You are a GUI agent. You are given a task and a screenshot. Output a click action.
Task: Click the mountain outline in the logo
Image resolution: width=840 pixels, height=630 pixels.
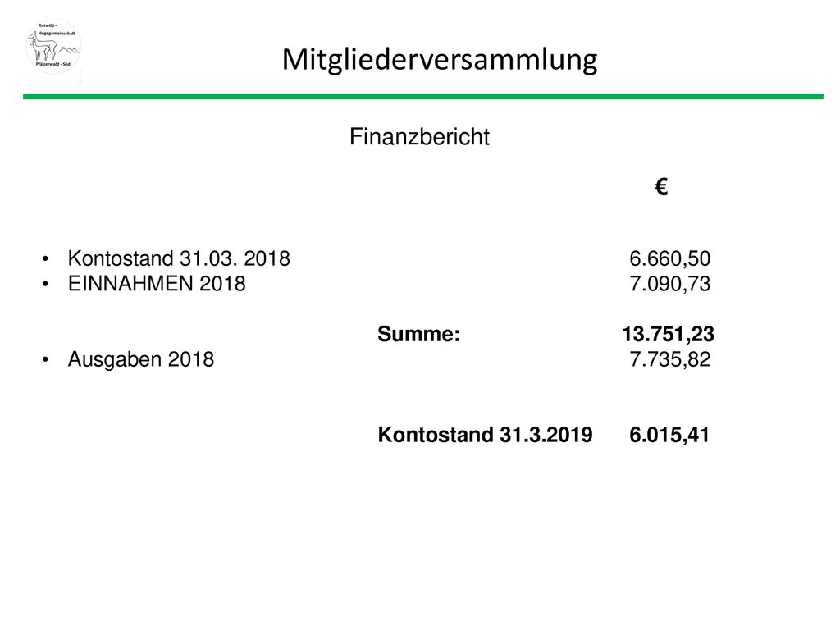68,52
